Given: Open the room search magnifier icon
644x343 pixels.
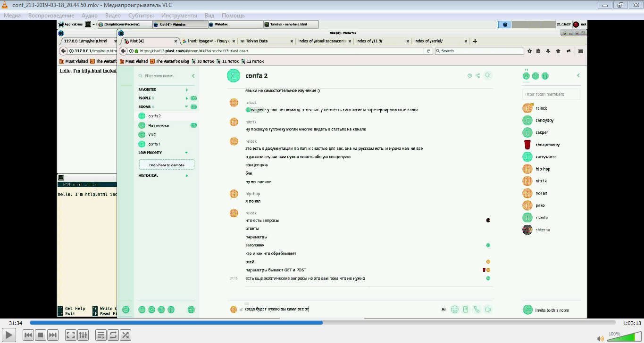Looking at the screenshot, I should (x=488, y=75).
